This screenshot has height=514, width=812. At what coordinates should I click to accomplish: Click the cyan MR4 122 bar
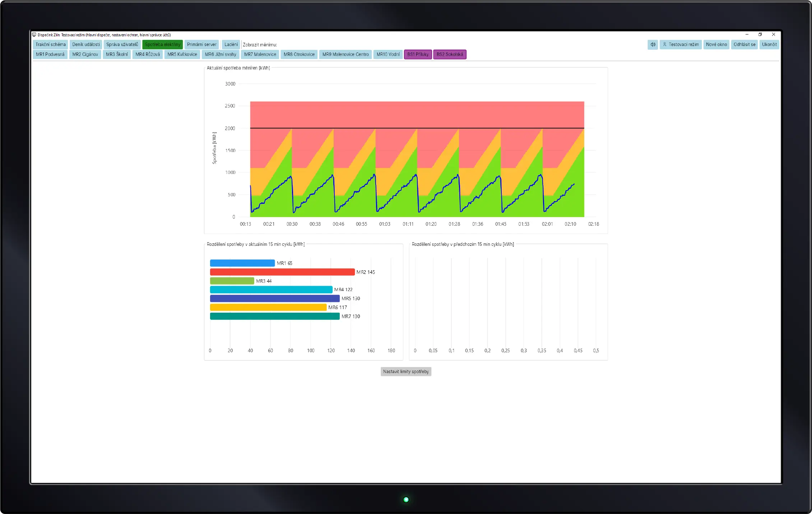point(271,290)
